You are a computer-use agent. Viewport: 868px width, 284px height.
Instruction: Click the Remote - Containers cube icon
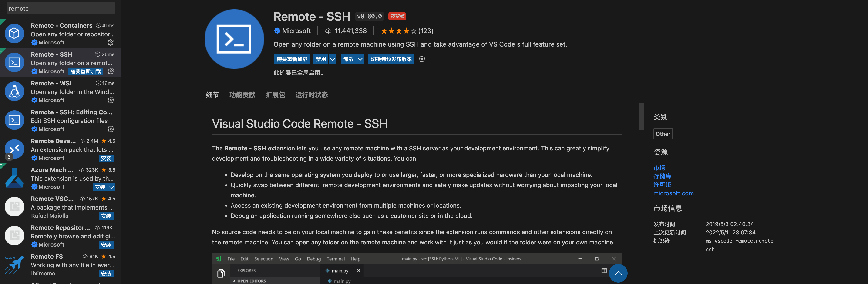(14, 33)
